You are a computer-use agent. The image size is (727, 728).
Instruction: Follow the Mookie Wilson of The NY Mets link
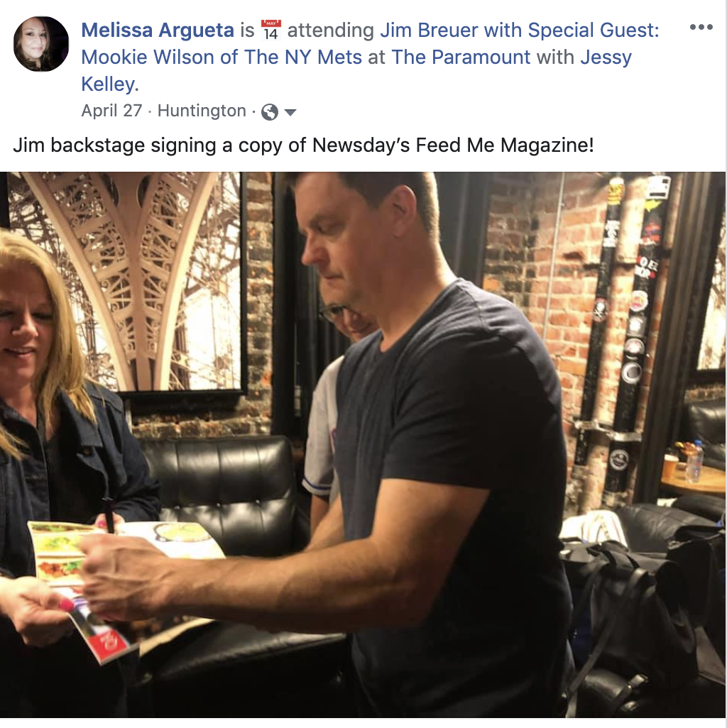pyautogui.click(x=222, y=57)
